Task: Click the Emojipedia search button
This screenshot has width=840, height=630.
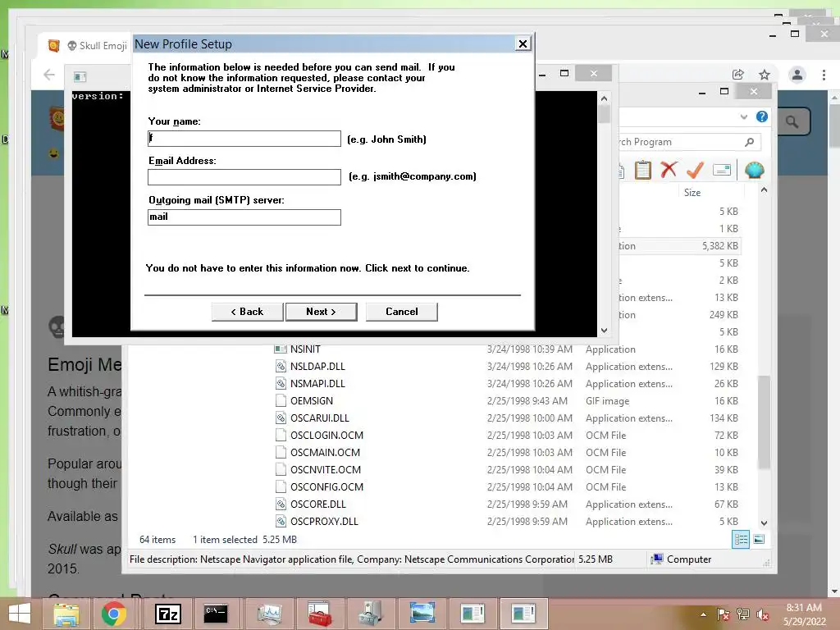Action: [x=792, y=121]
